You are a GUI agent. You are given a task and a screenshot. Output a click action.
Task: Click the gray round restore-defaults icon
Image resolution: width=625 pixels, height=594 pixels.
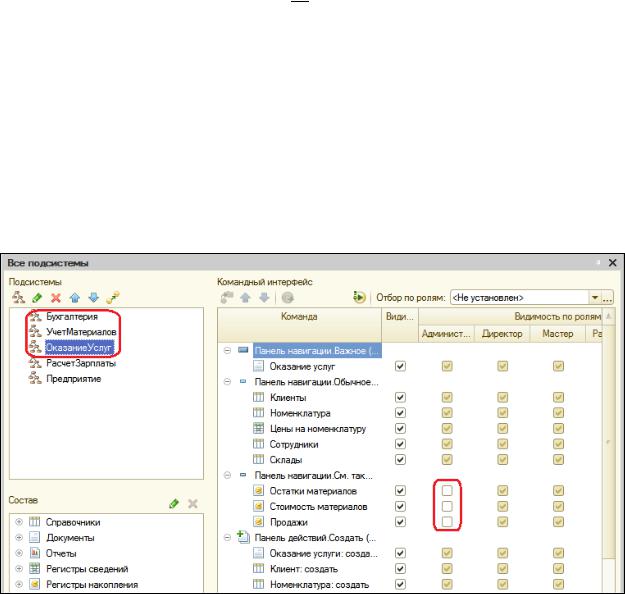(x=287, y=298)
